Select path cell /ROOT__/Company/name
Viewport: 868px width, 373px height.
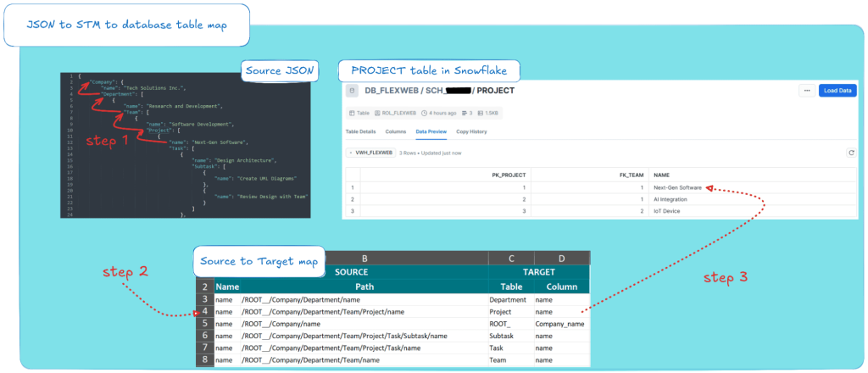point(364,324)
